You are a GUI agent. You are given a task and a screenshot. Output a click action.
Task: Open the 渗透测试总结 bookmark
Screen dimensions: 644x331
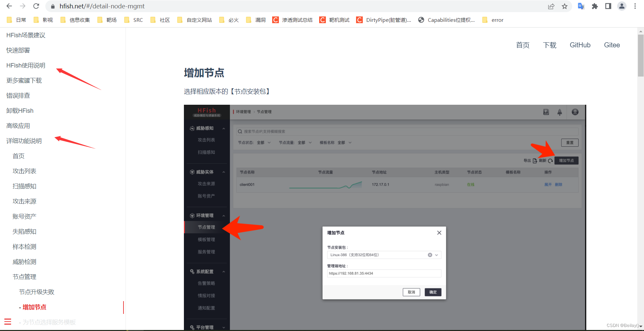tap(292, 20)
